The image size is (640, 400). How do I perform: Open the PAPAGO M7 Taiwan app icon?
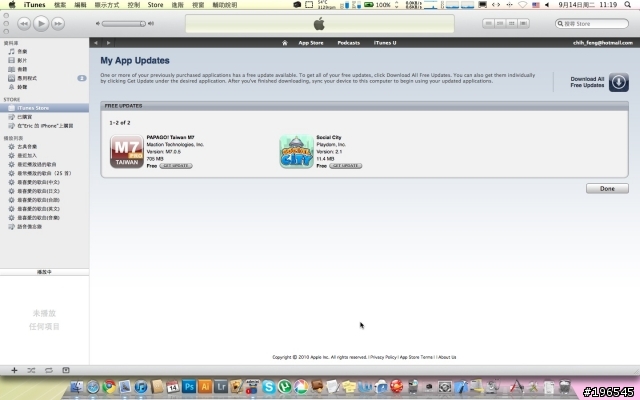pyautogui.click(x=127, y=151)
